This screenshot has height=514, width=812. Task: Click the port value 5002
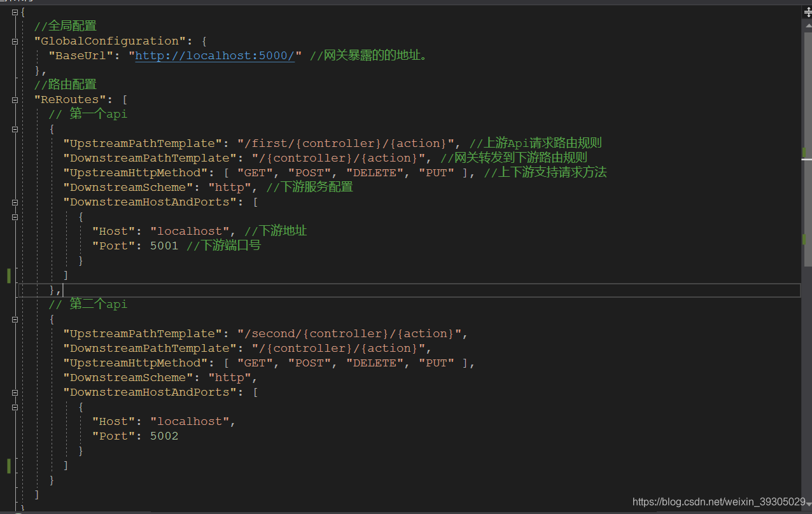(x=164, y=436)
